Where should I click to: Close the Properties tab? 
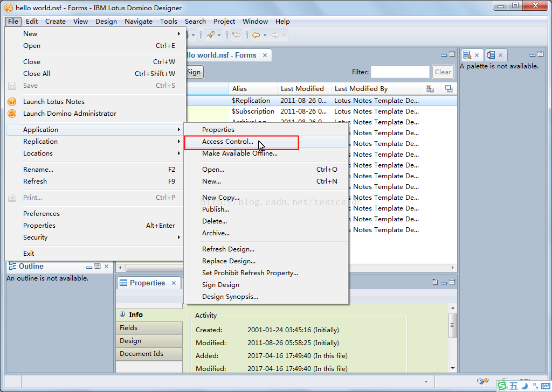click(x=174, y=283)
